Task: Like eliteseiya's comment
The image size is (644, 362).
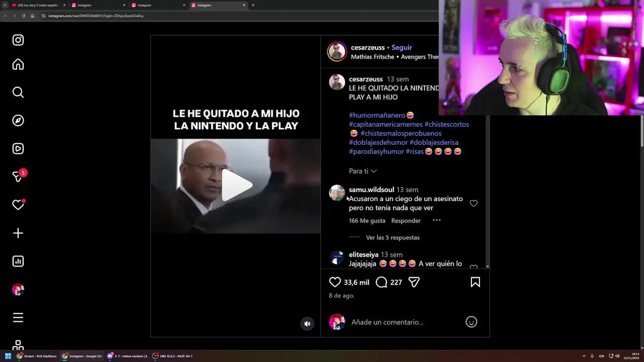Action: tap(473, 266)
